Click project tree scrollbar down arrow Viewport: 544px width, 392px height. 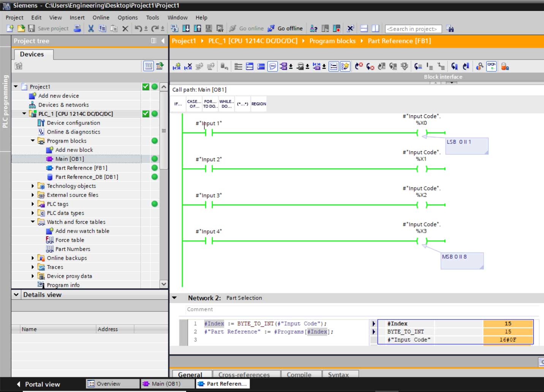[164, 284]
